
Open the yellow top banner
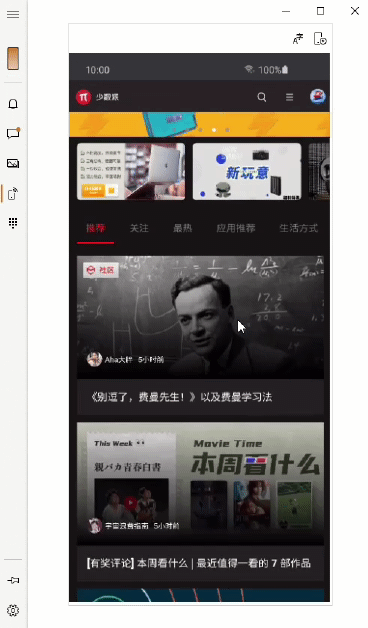[199, 125]
